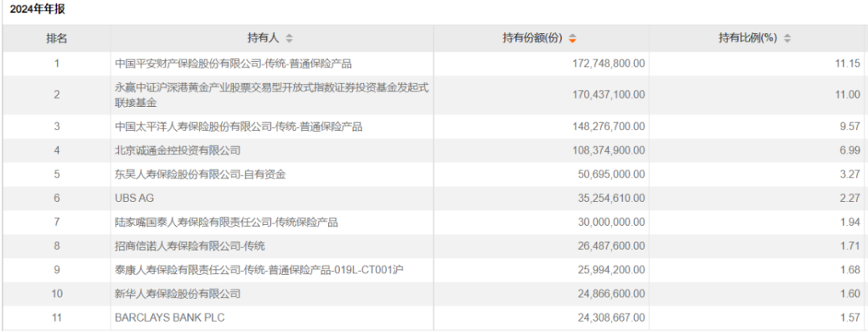Select holder 永赢中证沪深港黄金产业股票 联接基金
Viewport: 868px width, 332px height.
click(x=272, y=95)
